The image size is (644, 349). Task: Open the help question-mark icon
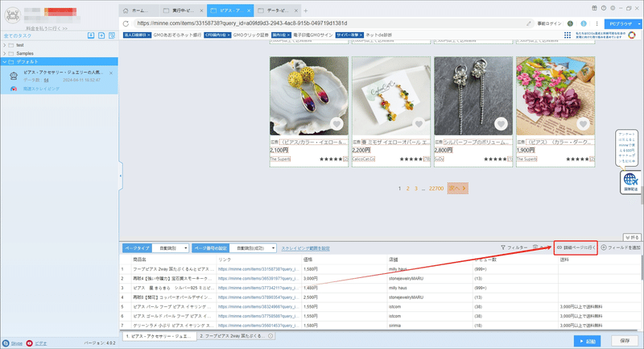click(x=603, y=8)
